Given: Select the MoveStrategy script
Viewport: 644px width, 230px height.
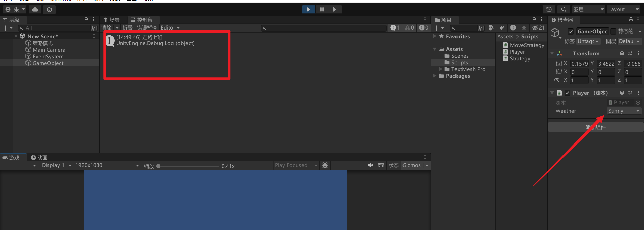Looking at the screenshot, I should [x=524, y=45].
